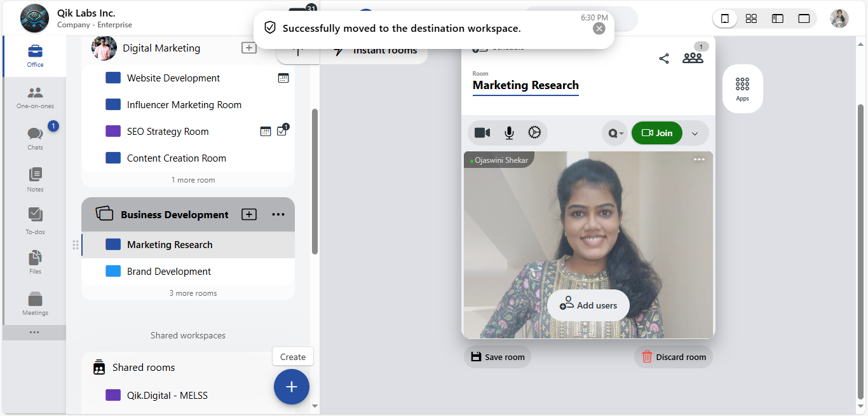
Task: Click the purple SEO Strategy Room color swatch
Action: click(112, 132)
